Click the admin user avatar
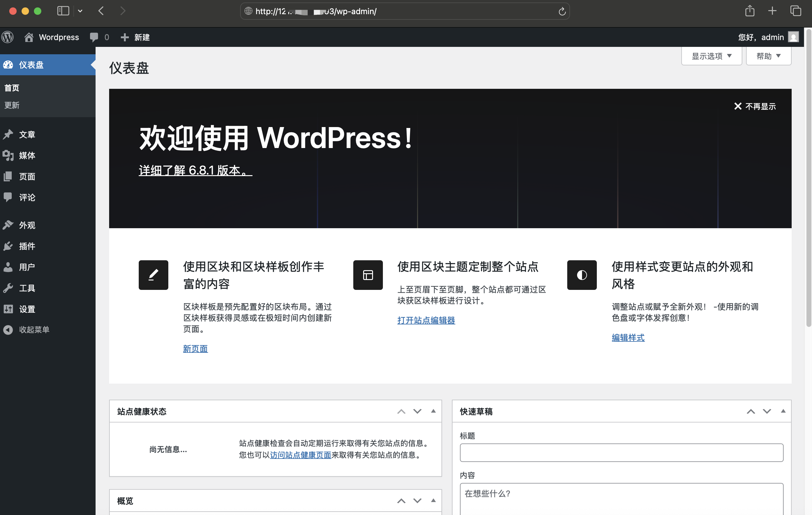Image resolution: width=812 pixels, height=515 pixels. coord(793,37)
